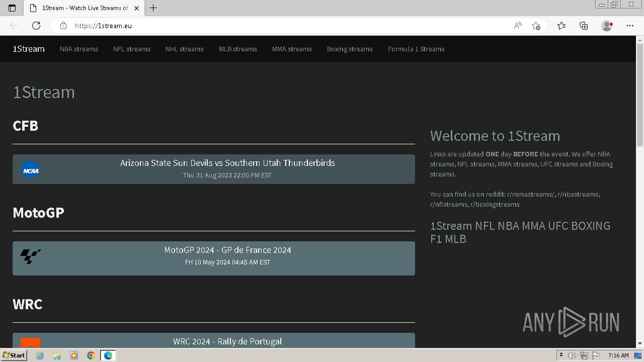Click the scrollbar up arrow
Image resolution: width=644 pixels, height=362 pixels.
click(x=640, y=39)
